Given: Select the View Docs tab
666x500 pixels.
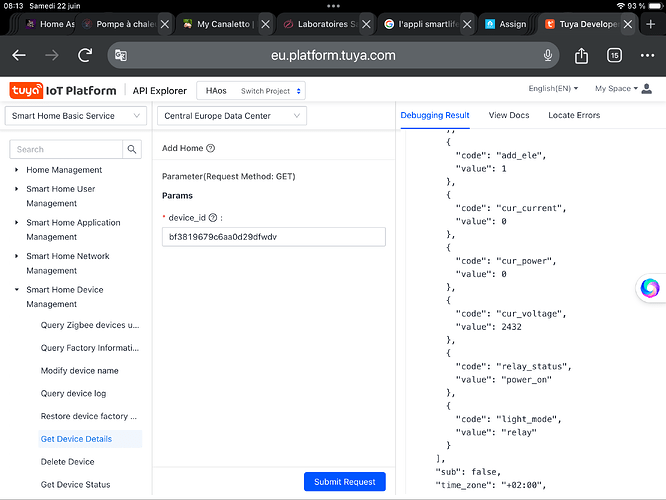Looking at the screenshot, I should (509, 115).
